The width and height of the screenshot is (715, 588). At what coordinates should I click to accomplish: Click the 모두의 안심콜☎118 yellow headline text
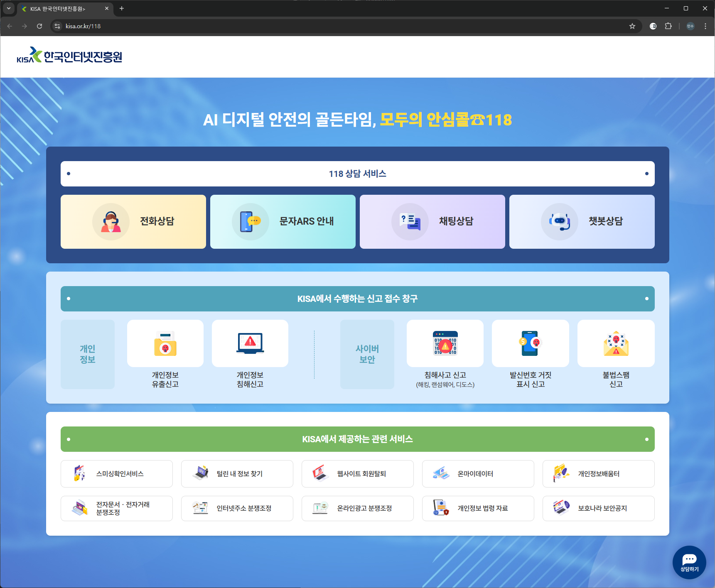click(446, 120)
